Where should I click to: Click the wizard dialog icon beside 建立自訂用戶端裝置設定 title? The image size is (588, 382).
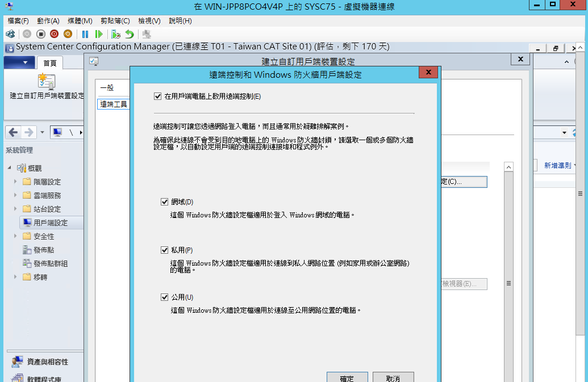(x=94, y=61)
